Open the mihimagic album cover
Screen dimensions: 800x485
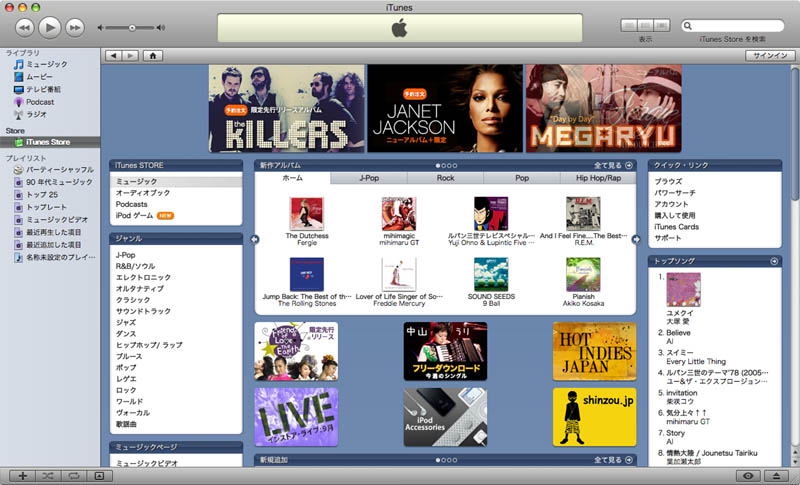[x=399, y=214]
